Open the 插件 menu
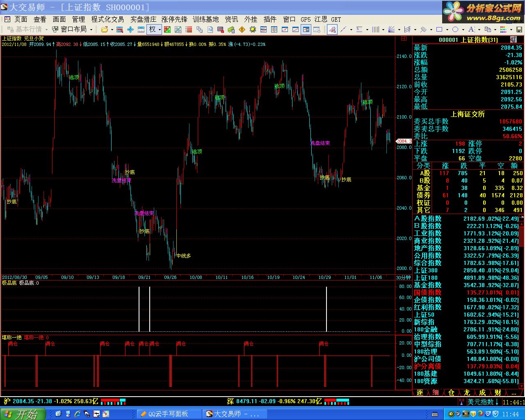 270,19
